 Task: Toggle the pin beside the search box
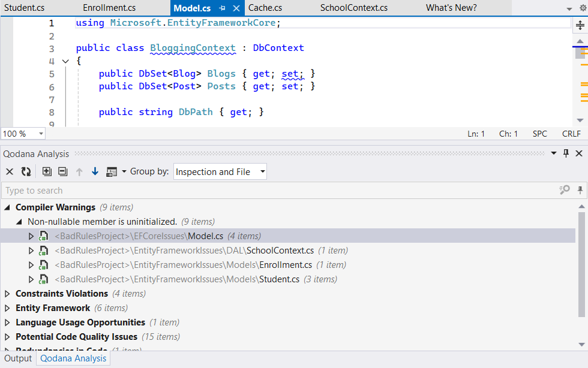(580, 189)
